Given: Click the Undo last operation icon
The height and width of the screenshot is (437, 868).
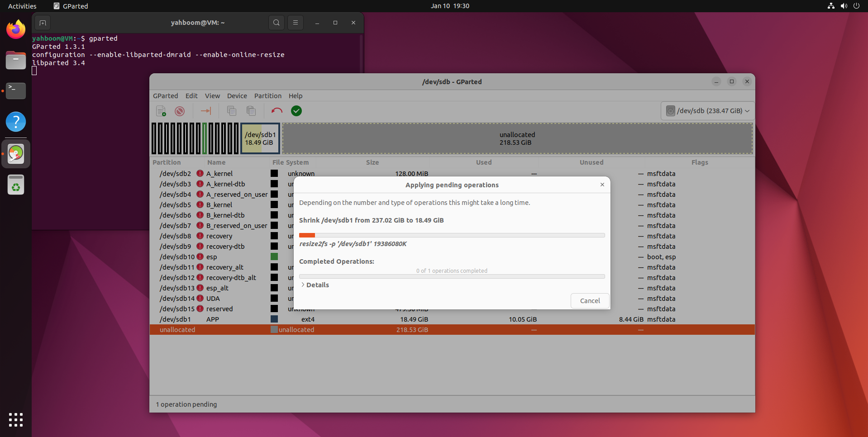Looking at the screenshot, I should tap(277, 111).
